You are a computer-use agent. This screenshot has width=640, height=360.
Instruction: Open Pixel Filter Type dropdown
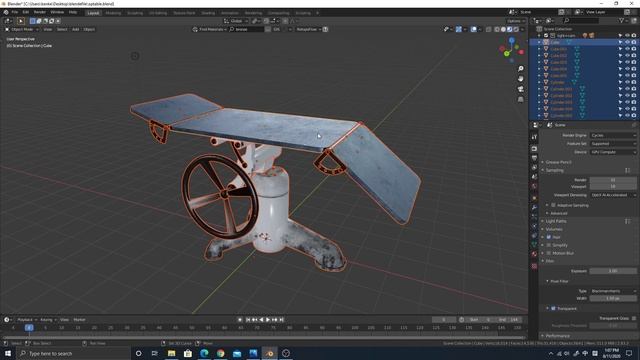point(613,291)
